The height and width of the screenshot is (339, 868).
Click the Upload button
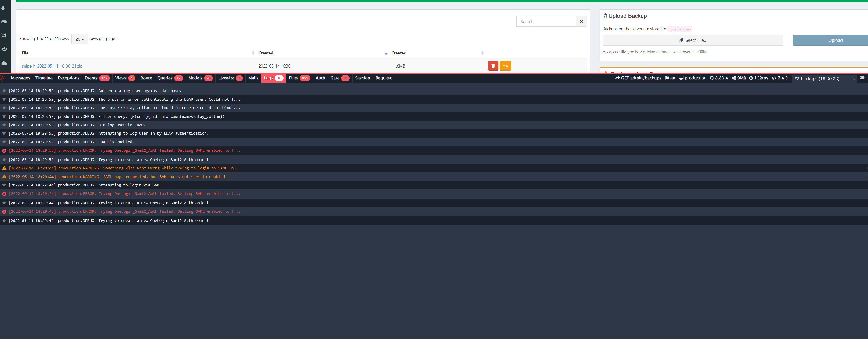point(835,40)
